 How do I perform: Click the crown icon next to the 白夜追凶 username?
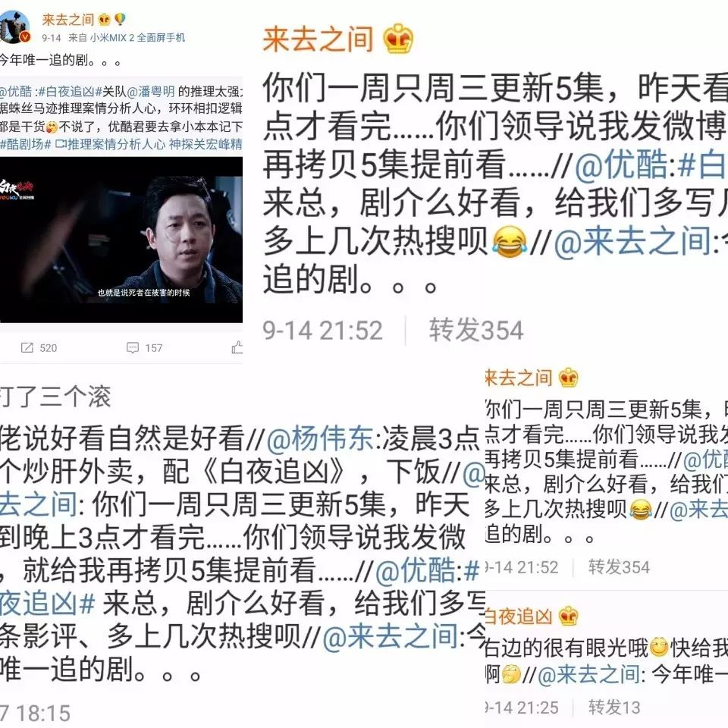click(568, 616)
